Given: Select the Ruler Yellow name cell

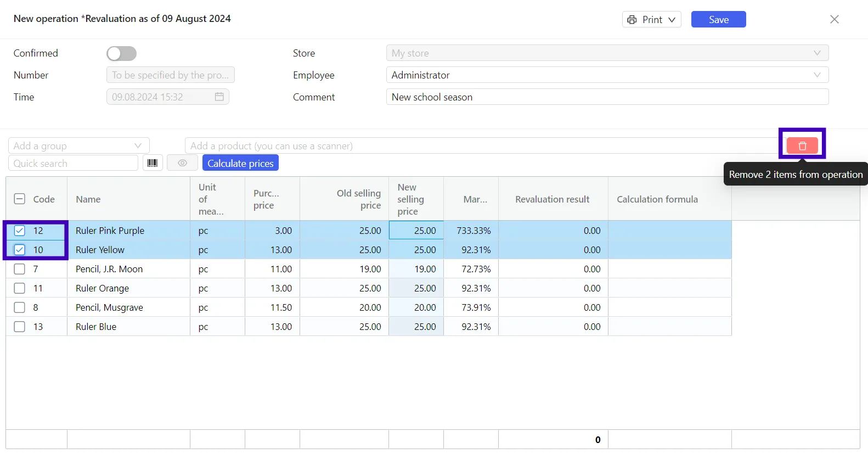Looking at the screenshot, I should (x=128, y=250).
